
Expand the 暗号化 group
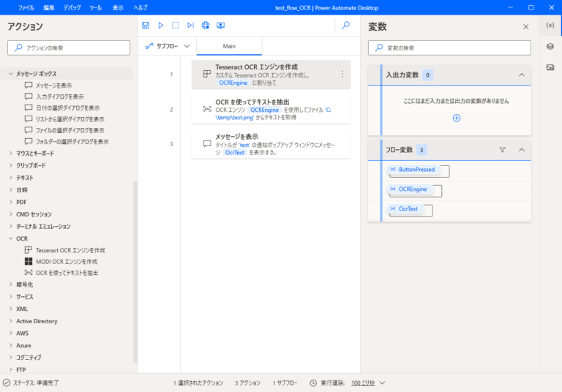11,284
